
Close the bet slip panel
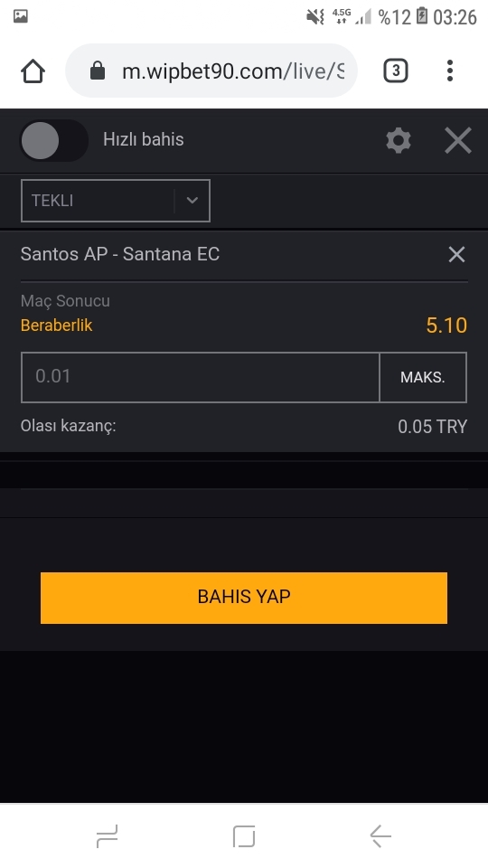(x=458, y=141)
